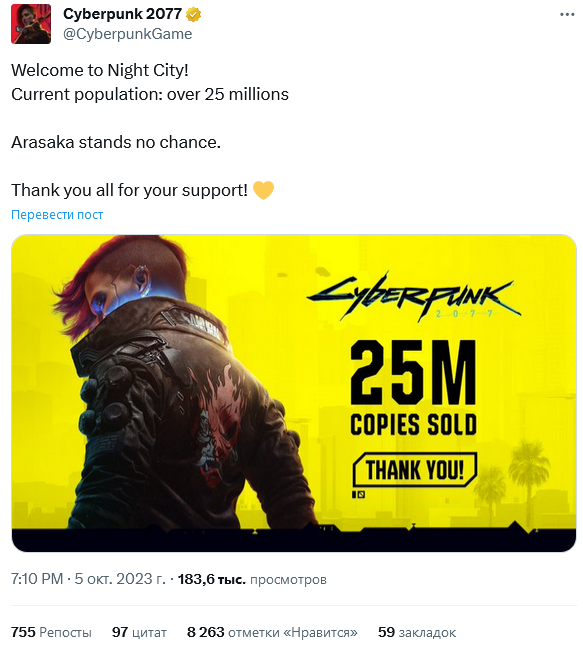Click the THANK YOU! badge in image
This screenshot has width=583, height=645.
[415, 469]
